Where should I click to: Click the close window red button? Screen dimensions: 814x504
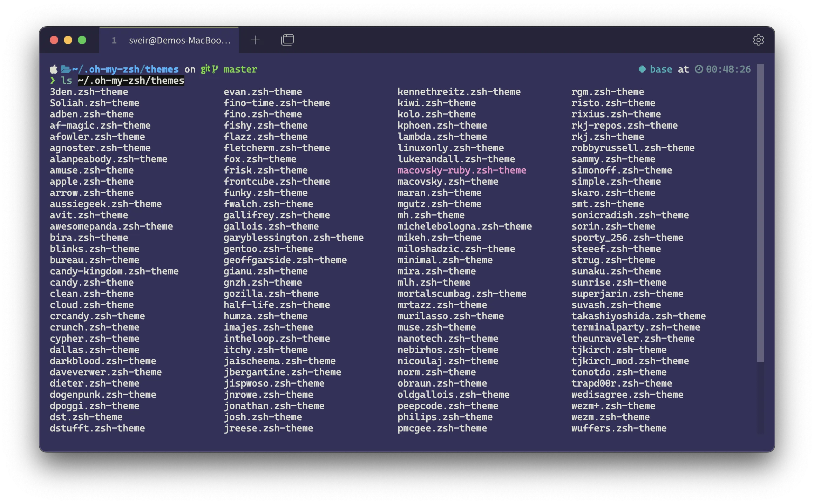pos(54,40)
